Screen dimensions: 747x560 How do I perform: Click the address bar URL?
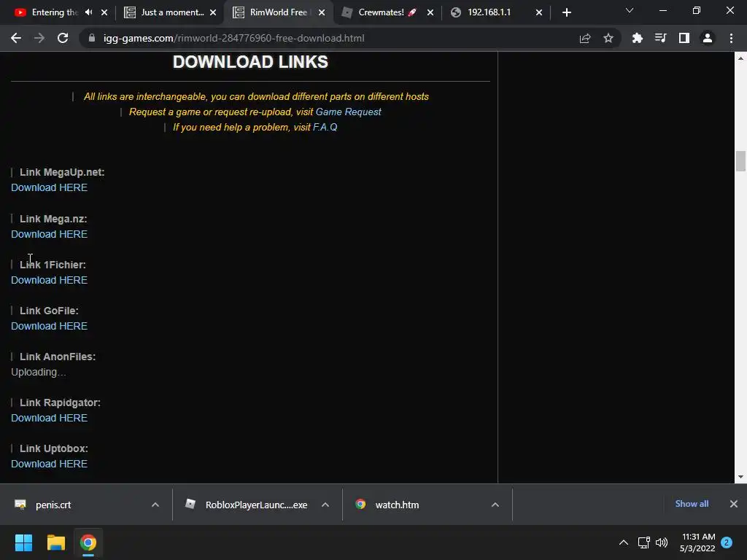click(234, 38)
